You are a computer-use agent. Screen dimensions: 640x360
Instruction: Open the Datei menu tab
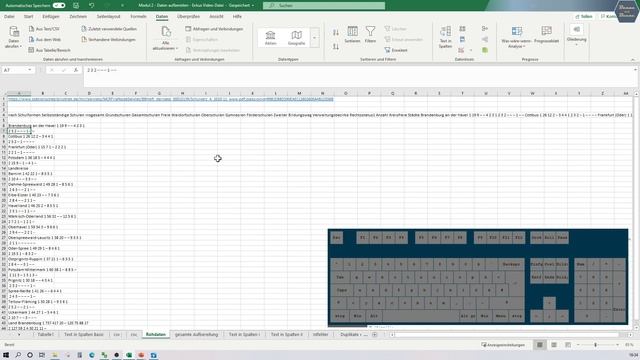click(9, 17)
